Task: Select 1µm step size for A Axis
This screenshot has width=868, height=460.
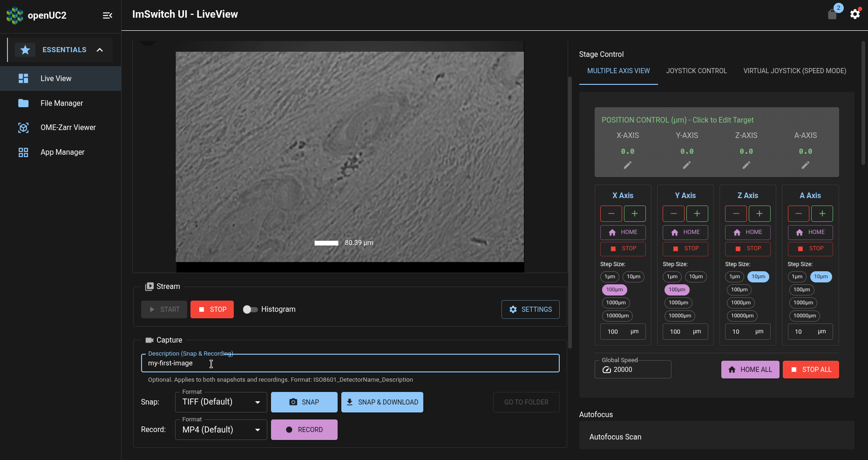Action: tap(797, 276)
